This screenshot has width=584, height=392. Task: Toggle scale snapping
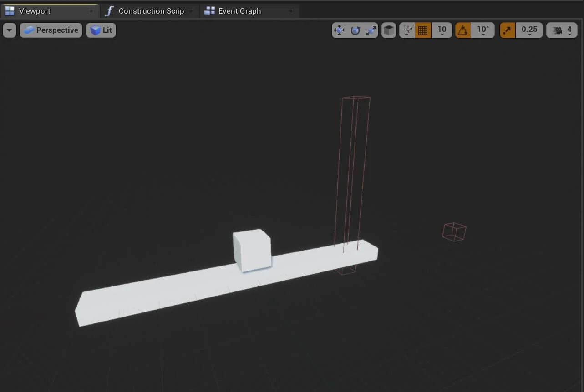tap(508, 30)
